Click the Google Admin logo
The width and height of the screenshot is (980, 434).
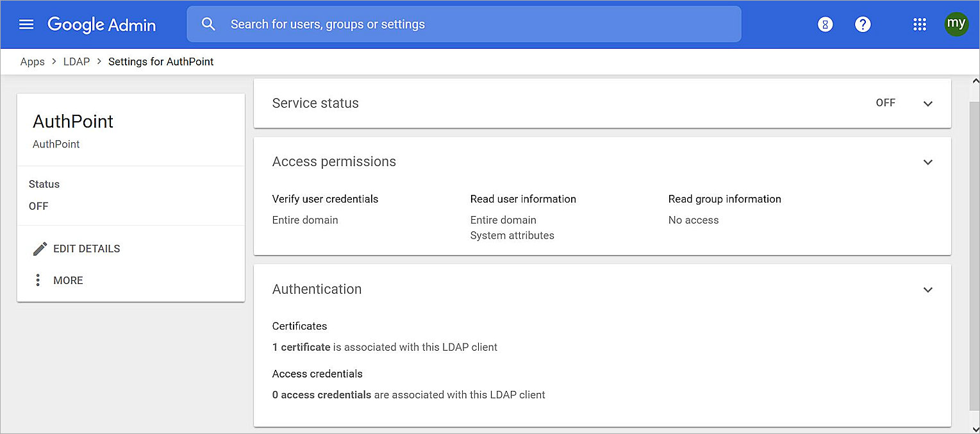tap(101, 24)
